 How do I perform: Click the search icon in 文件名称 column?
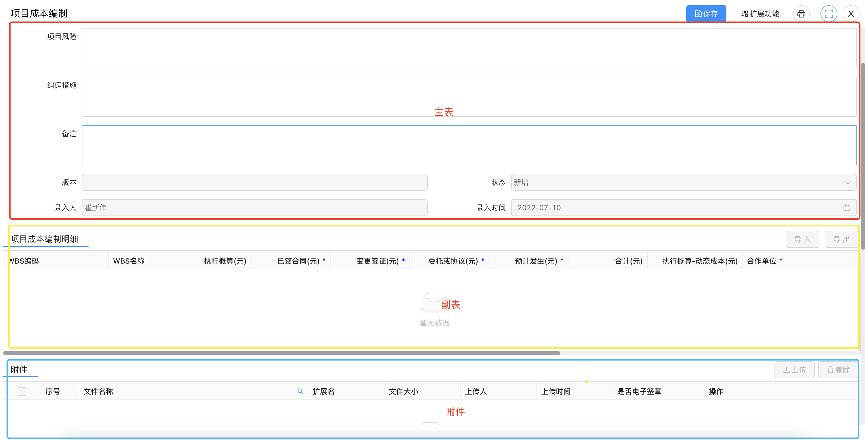300,391
